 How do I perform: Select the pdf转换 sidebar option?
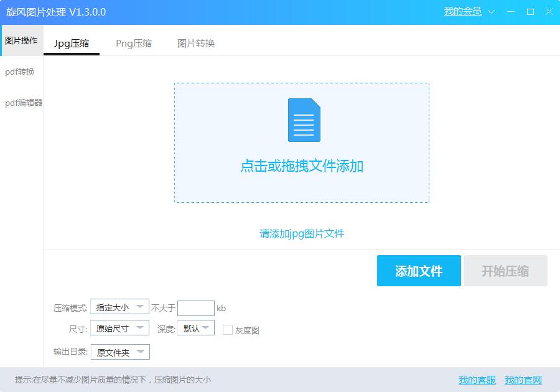click(x=21, y=72)
